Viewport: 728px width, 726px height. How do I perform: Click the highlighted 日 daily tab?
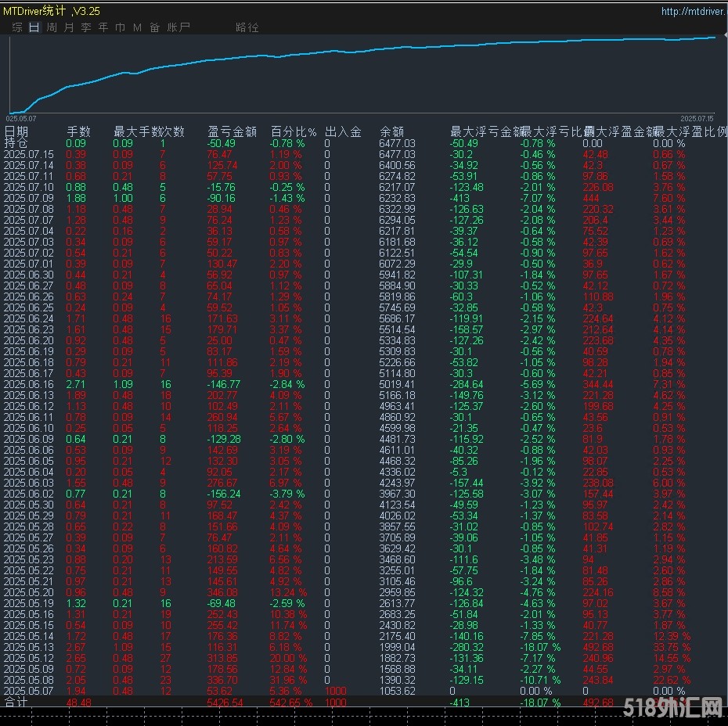click(x=33, y=27)
